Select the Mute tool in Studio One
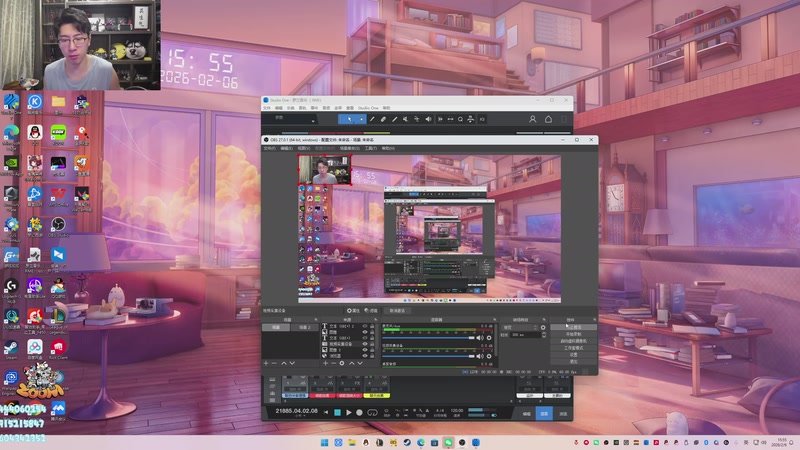The width and height of the screenshot is (800, 450). click(x=405, y=119)
